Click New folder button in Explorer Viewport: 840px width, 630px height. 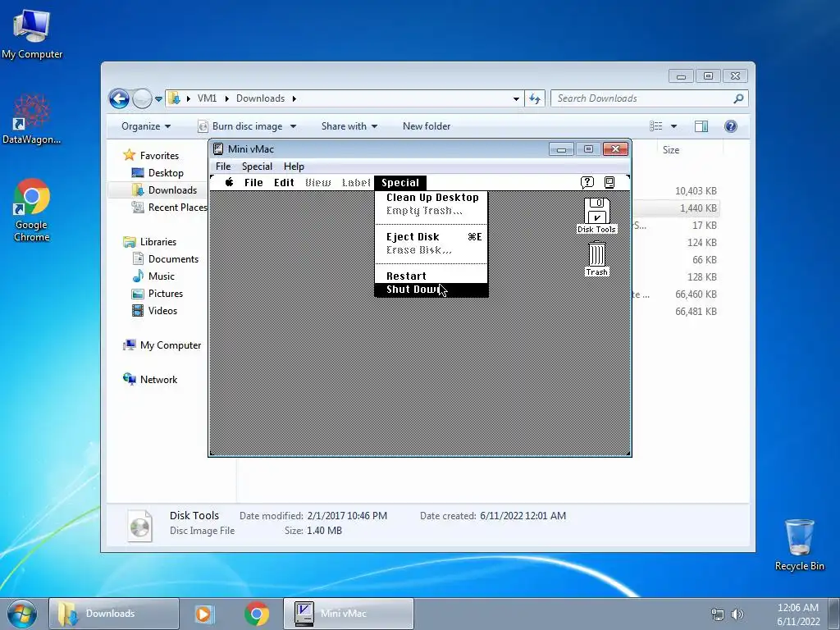coord(427,126)
